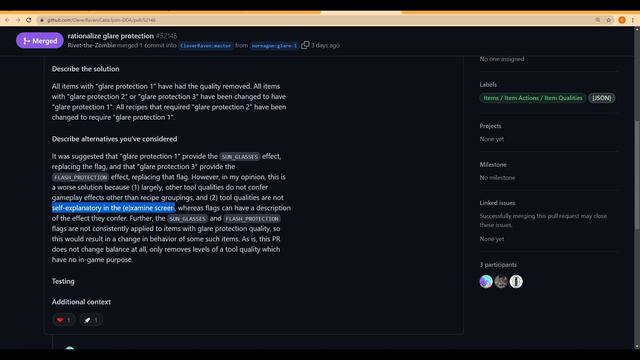Screen dimensions: 640x360
Task: Click the page vertical scrollbar thumb
Action: pos(637,175)
